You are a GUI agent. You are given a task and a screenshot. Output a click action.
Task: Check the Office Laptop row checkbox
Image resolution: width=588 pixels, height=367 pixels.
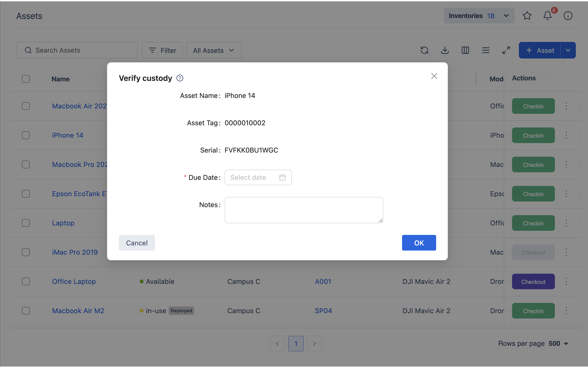point(26,281)
